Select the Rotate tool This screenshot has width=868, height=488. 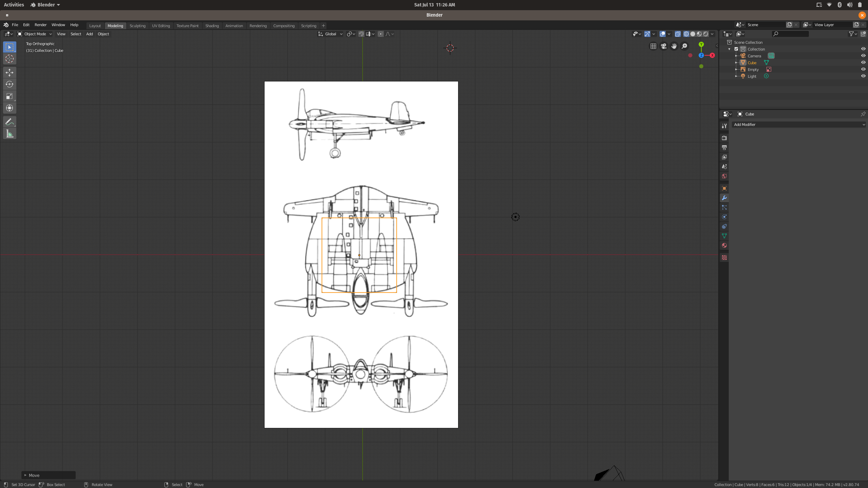(10, 84)
